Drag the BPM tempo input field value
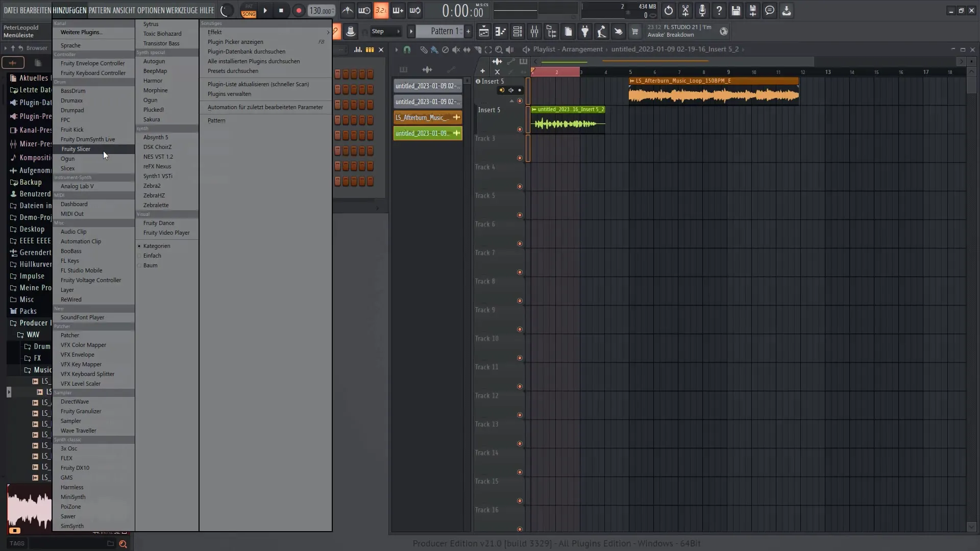The image size is (980, 551). (321, 10)
